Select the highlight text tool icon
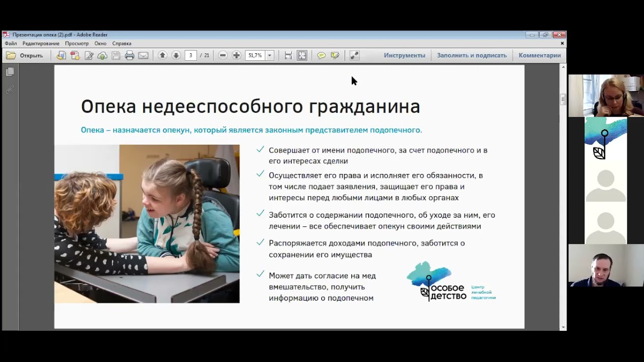 click(335, 55)
